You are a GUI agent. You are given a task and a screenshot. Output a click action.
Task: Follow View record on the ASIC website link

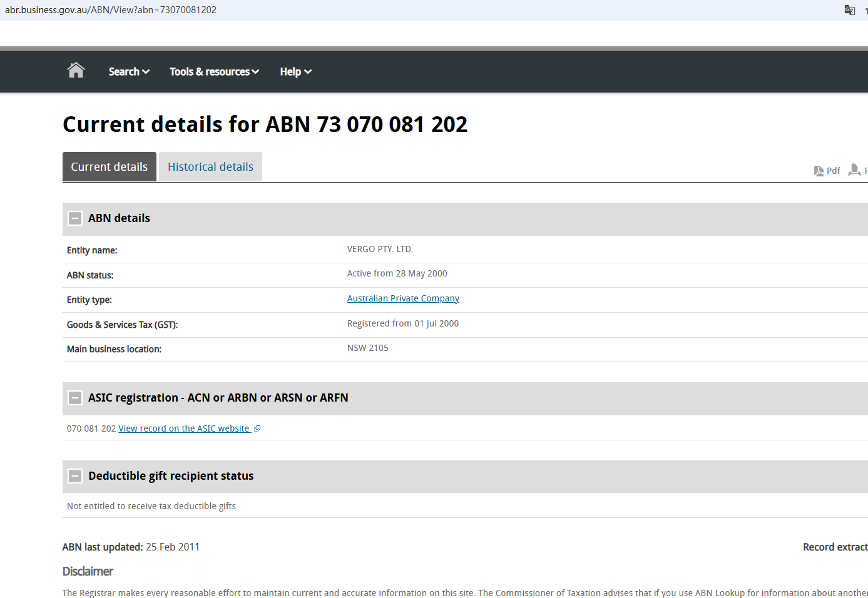184,428
